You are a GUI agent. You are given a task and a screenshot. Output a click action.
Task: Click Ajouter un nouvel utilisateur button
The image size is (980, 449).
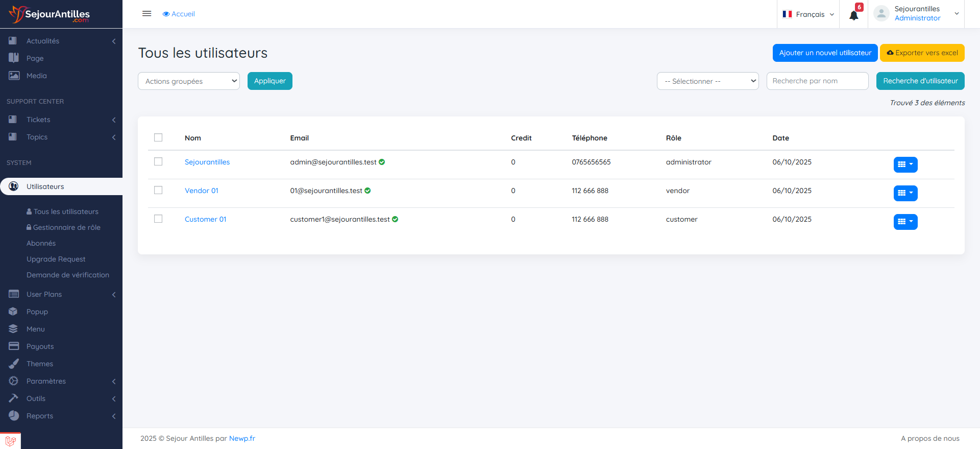coord(825,53)
